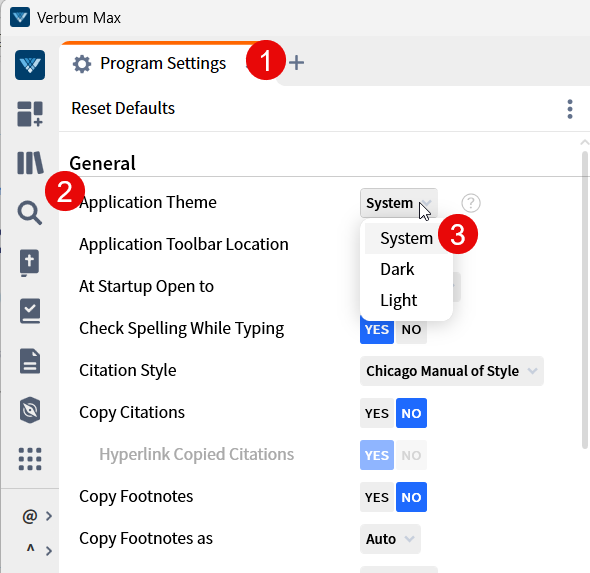This screenshot has height=573, width=590.
Task: Click the help question mark beside Application Theme
Action: [x=471, y=203]
